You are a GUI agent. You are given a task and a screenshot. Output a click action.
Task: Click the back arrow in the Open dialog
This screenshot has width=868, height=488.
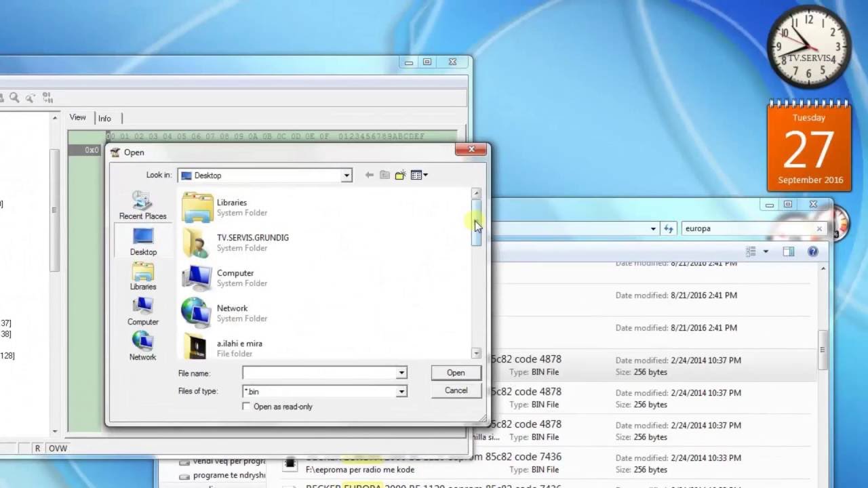369,175
